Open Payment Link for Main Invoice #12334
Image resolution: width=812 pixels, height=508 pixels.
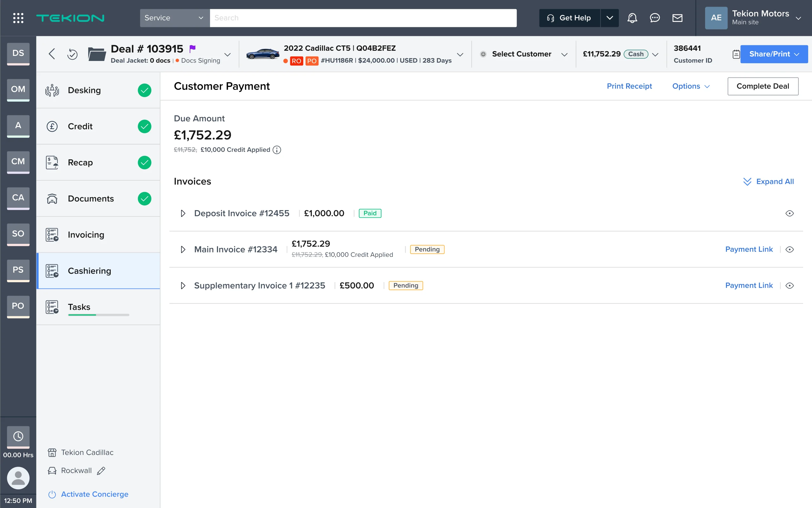click(749, 249)
